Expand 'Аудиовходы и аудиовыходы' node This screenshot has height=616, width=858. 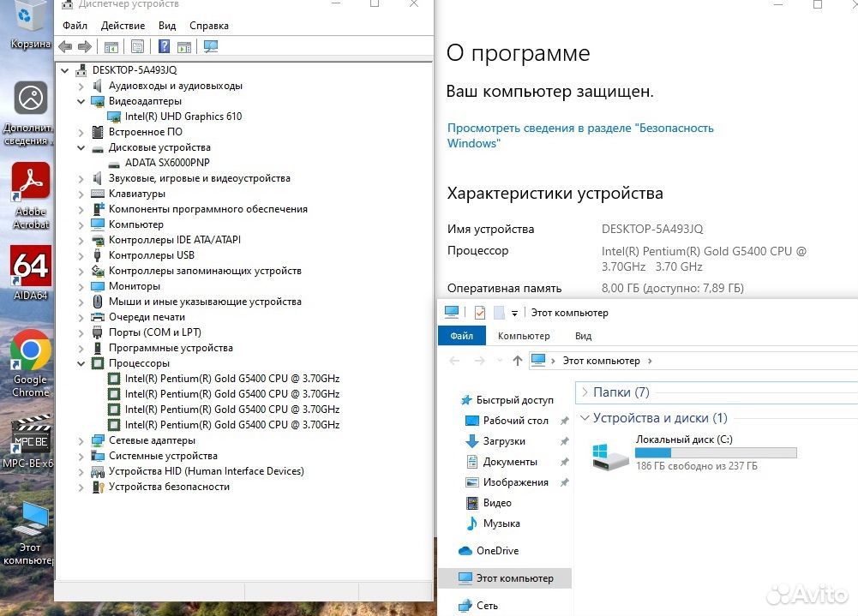81,86
